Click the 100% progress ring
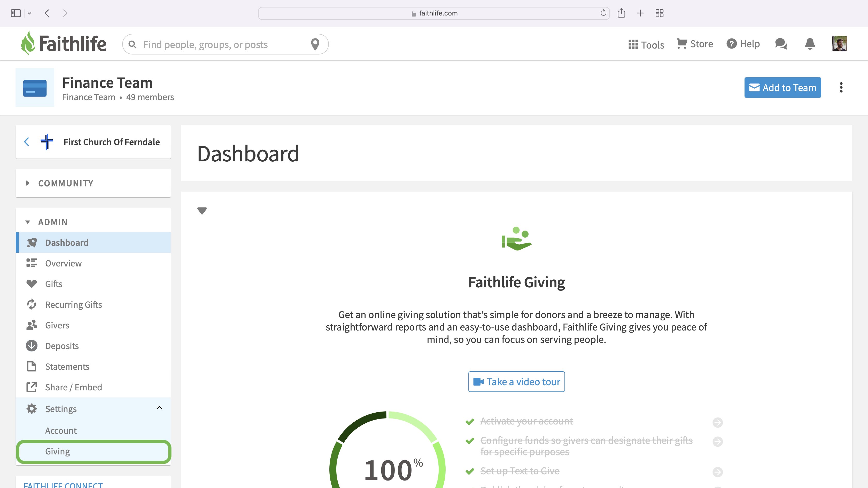 (x=388, y=450)
